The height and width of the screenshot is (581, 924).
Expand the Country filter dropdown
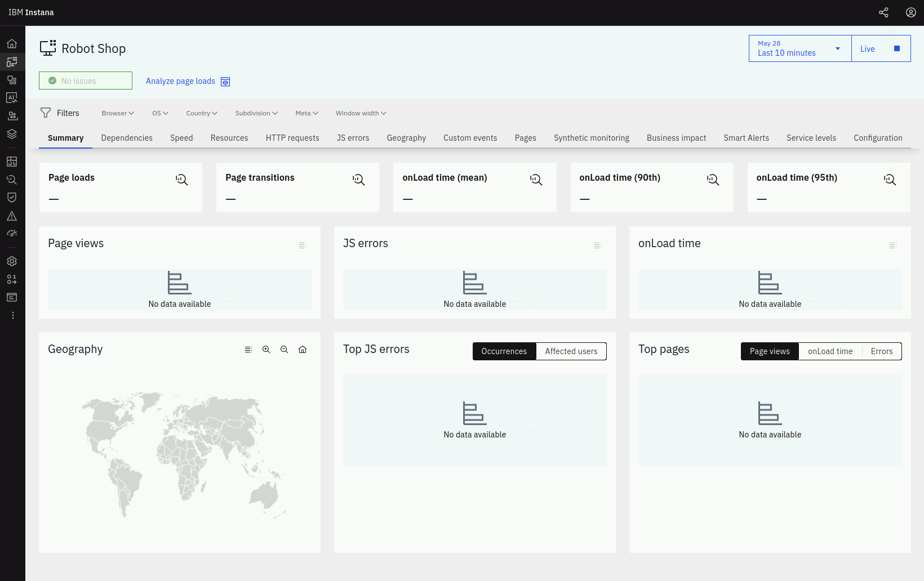coord(202,113)
